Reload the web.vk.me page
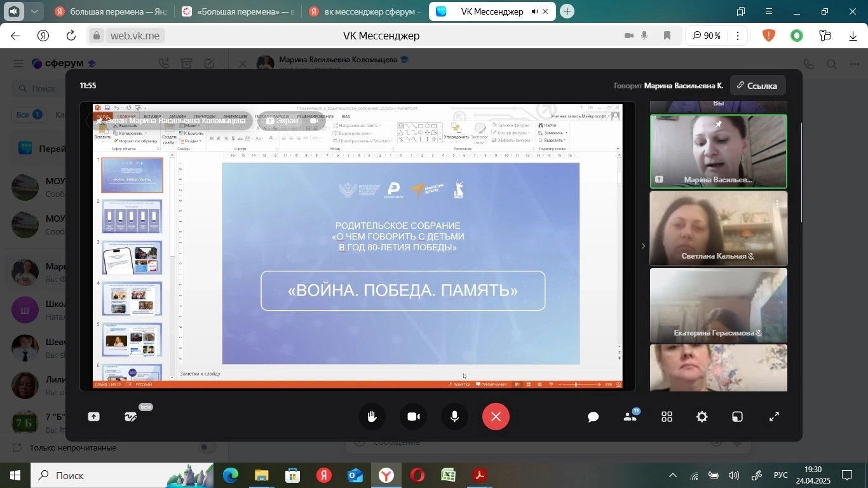868x488 pixels. tap(71, 36)
